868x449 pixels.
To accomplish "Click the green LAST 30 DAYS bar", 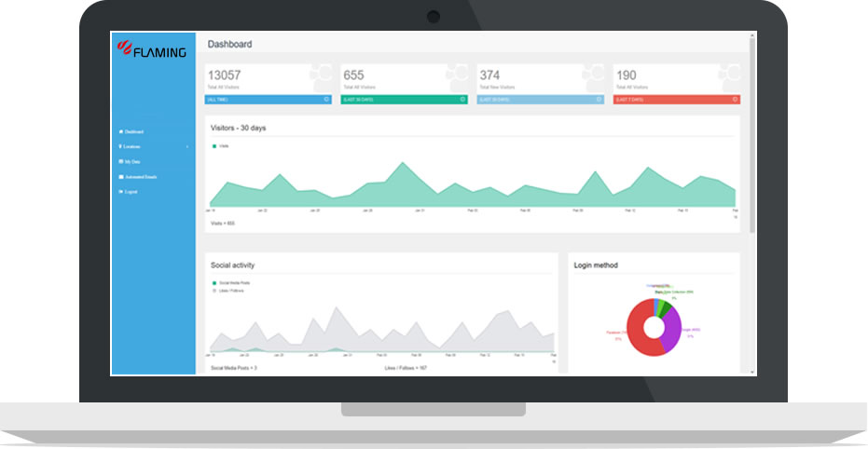I will pos(404,100).
